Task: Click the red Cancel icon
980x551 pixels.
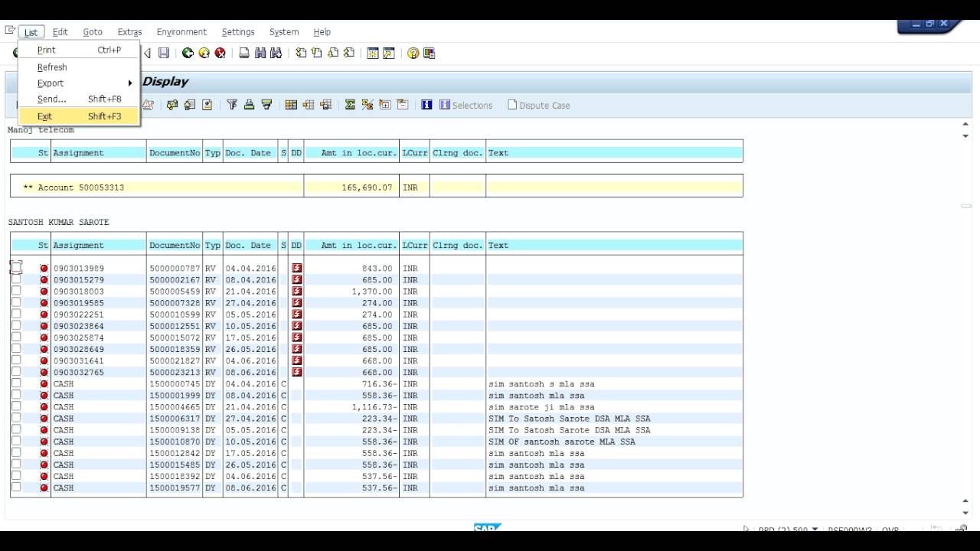Action: click(220, 53)
